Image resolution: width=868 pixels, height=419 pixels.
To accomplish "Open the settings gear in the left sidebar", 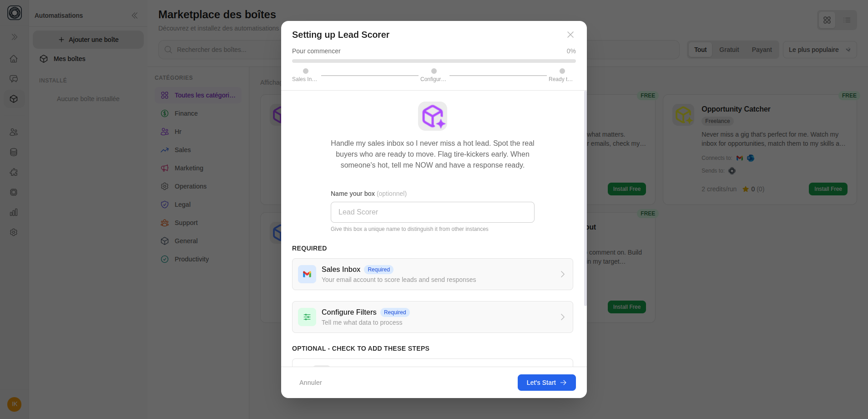I will (x=14, y=232).
